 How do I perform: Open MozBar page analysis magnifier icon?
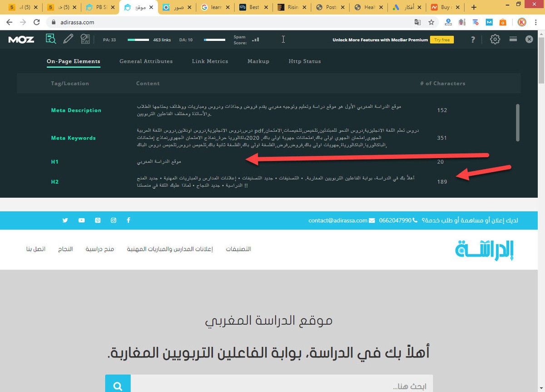[x=50, y=40]
